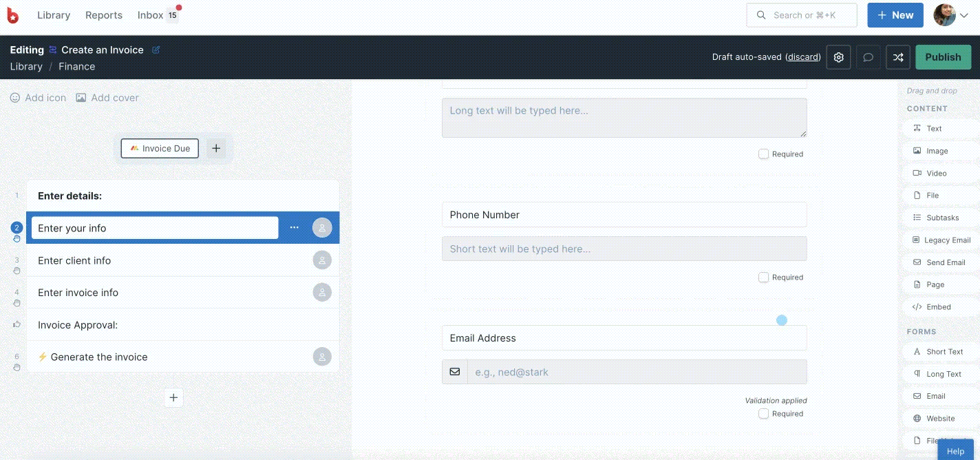Discard the auto-saved draft

[x=802, y=57]
